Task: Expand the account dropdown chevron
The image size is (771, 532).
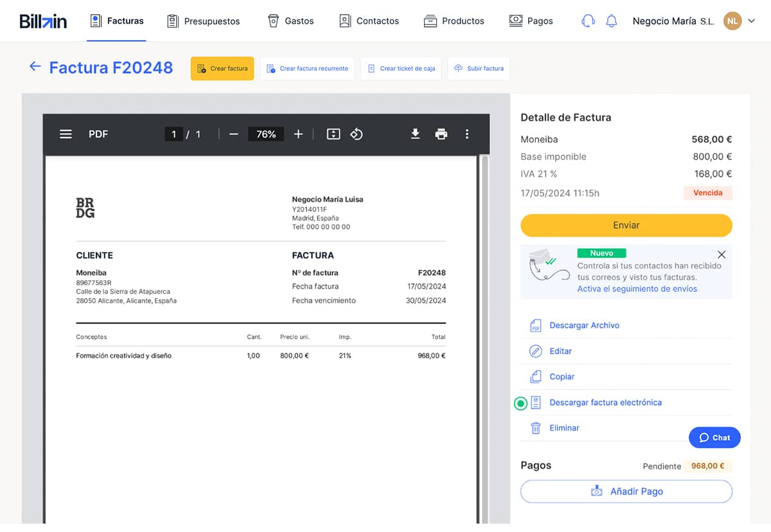Action: coord(752,21)
